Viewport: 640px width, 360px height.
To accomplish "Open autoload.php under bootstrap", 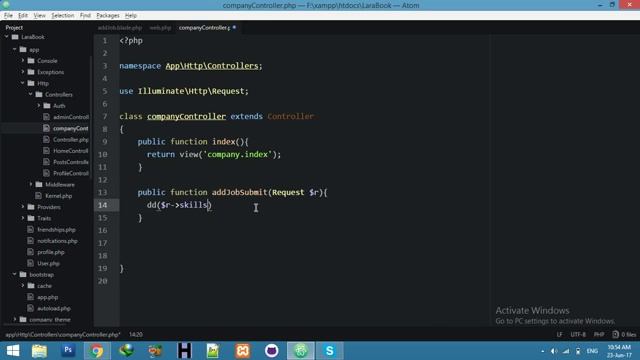I will pos(53,309).
